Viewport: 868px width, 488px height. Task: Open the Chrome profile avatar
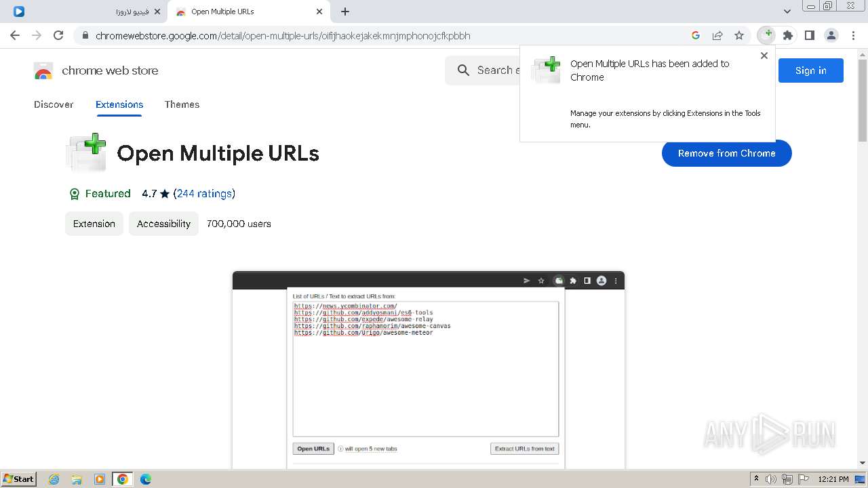point(831,35)
